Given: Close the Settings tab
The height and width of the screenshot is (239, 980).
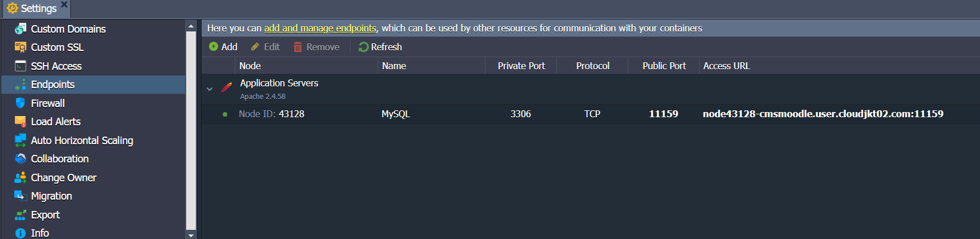Looking at the screenshot, I should tap(65, 5).
